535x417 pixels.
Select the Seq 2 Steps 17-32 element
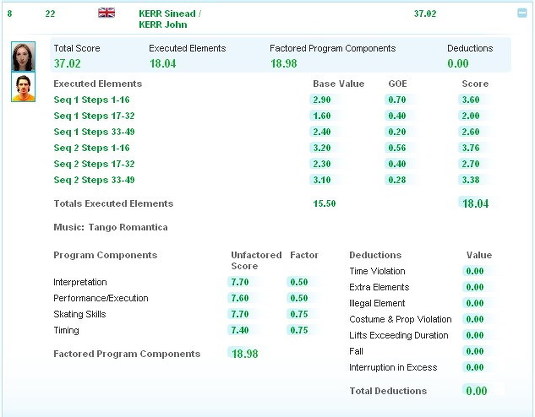94,164
